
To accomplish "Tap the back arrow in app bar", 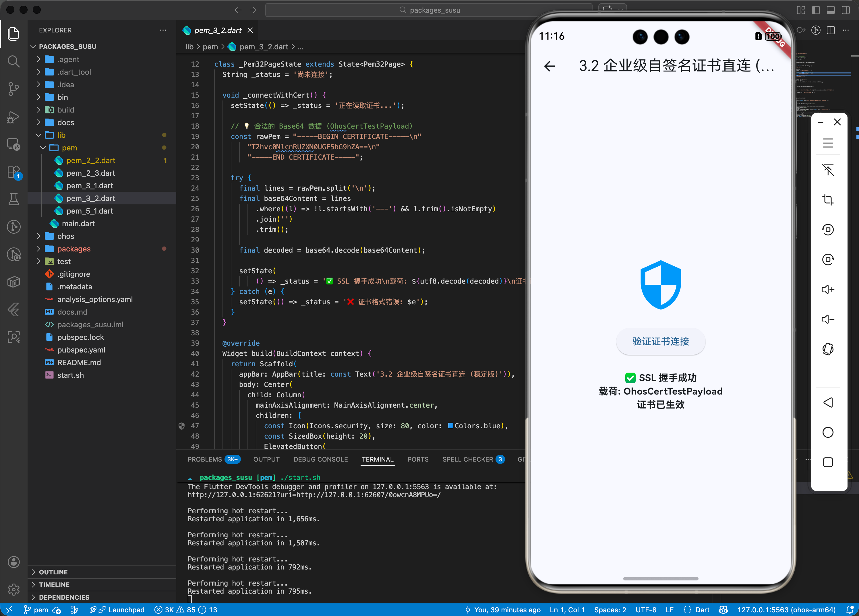I will coord(549,66).
